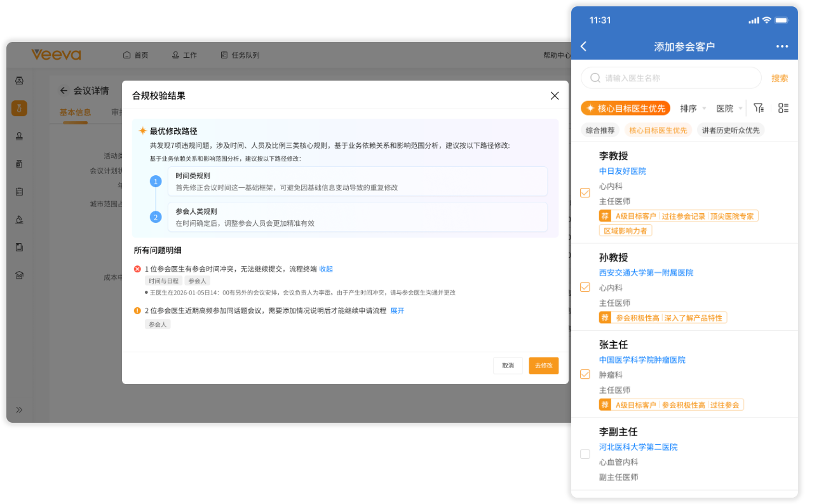Click the 取消 button
The height and width of the screenshot is (504, 826).
(x=508, y=366)
